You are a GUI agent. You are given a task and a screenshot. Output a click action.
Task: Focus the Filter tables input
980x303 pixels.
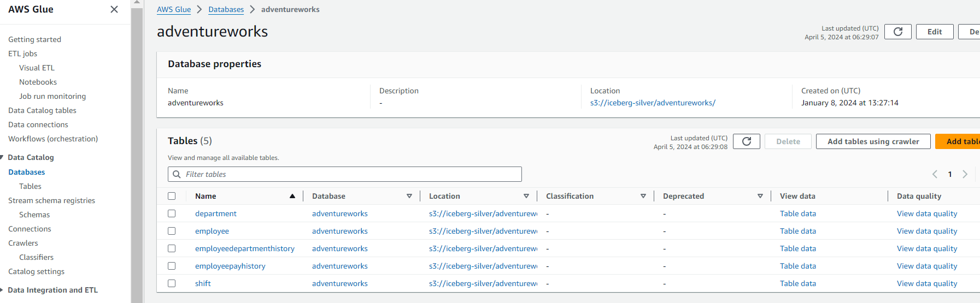(344, 174)
